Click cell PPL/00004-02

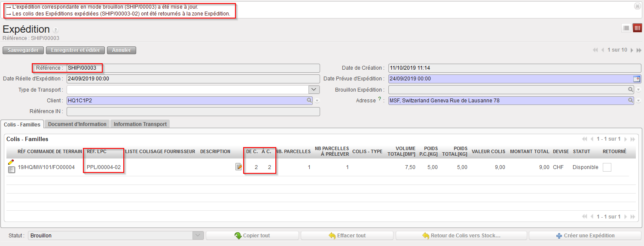pos(104,167)
